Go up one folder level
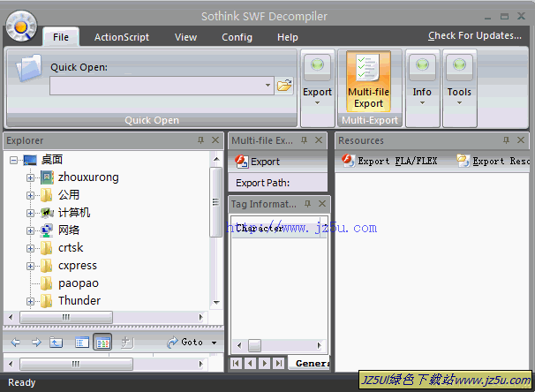The height and width of the screenshot is (392, 535). 56,343
